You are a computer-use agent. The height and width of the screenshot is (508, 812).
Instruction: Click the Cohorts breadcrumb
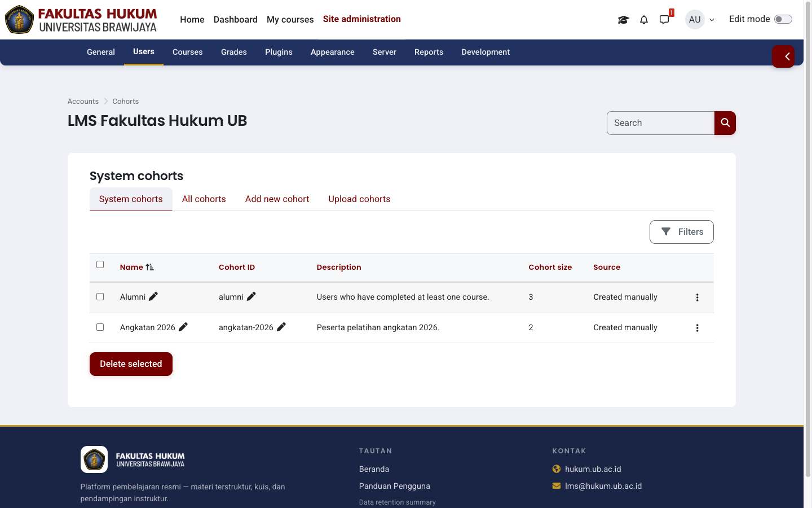tap(125, 102)
